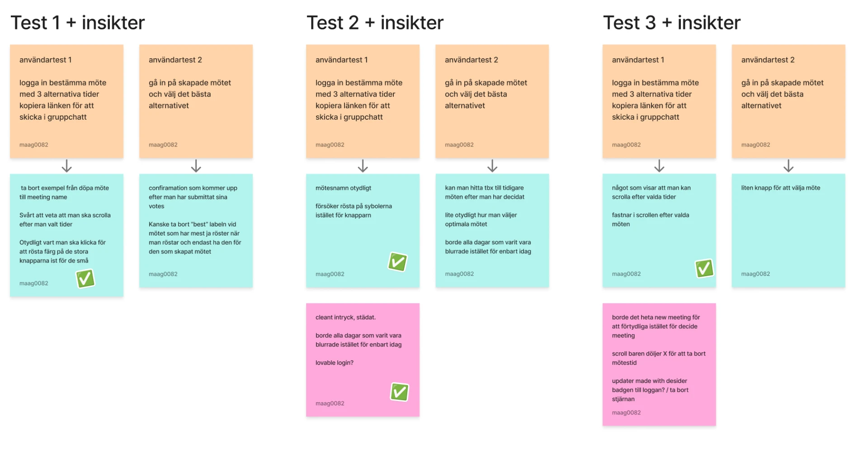Select the arrow below Test 2 användartest 2

[492, 166]
